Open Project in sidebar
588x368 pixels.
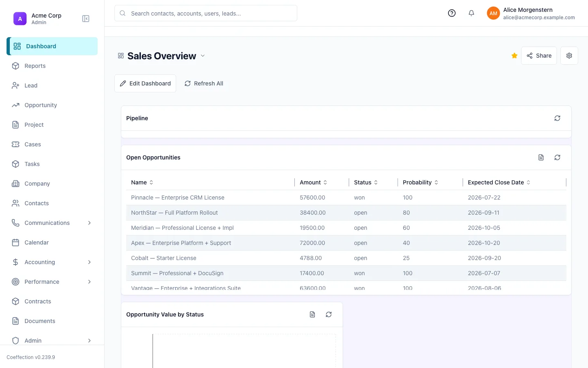click(x=52, y=125)
